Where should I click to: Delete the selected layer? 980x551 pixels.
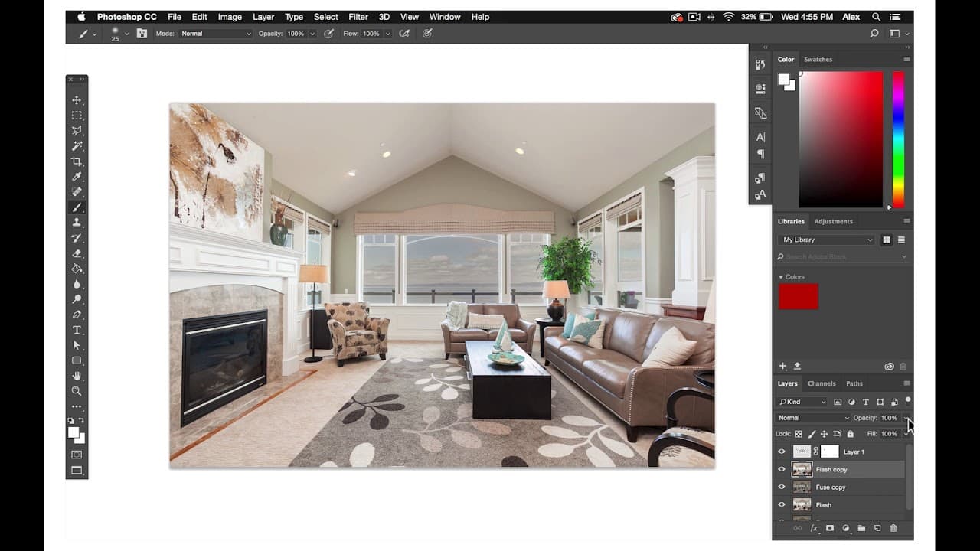893,528
